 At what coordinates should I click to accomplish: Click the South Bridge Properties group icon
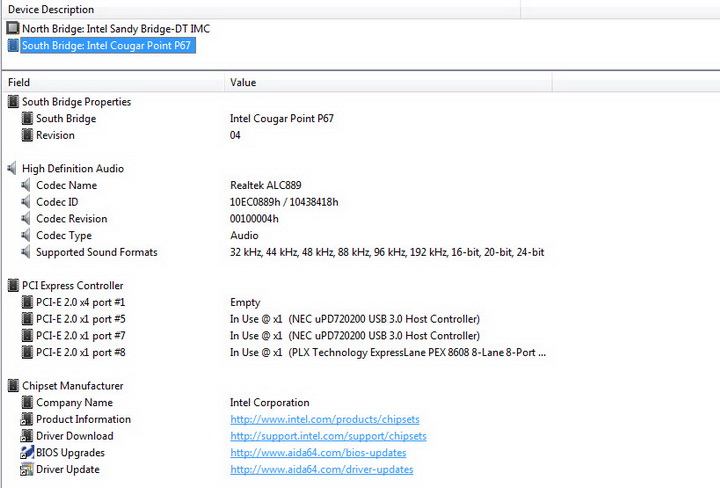13,101
